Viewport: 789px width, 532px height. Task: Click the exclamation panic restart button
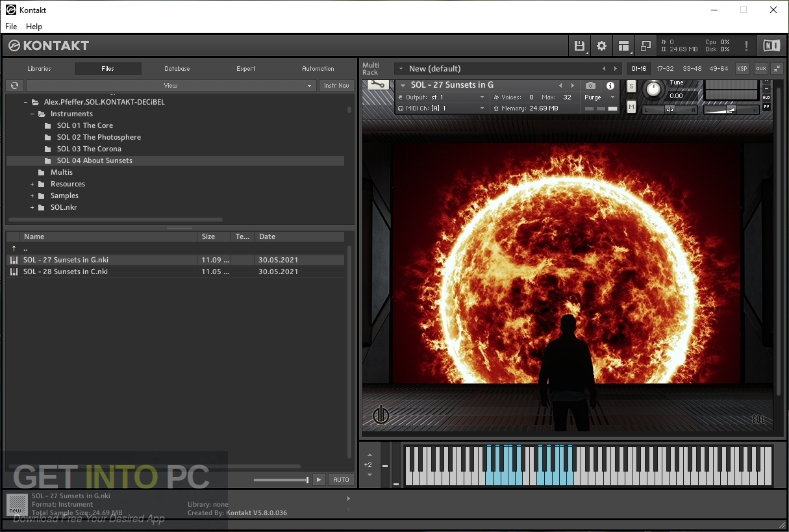746,45
